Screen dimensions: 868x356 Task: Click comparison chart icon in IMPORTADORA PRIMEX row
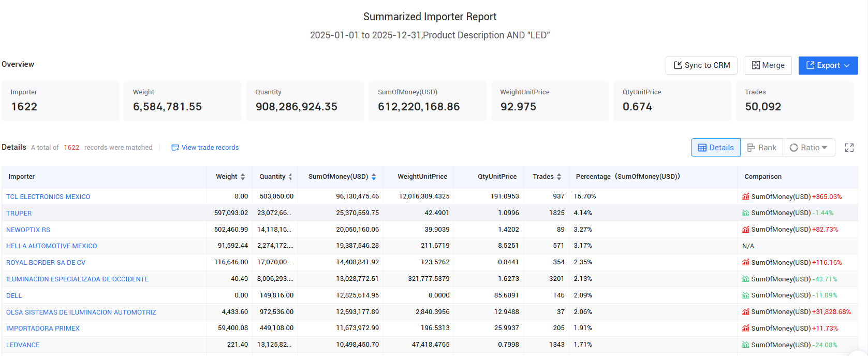[x=745, y=328]
